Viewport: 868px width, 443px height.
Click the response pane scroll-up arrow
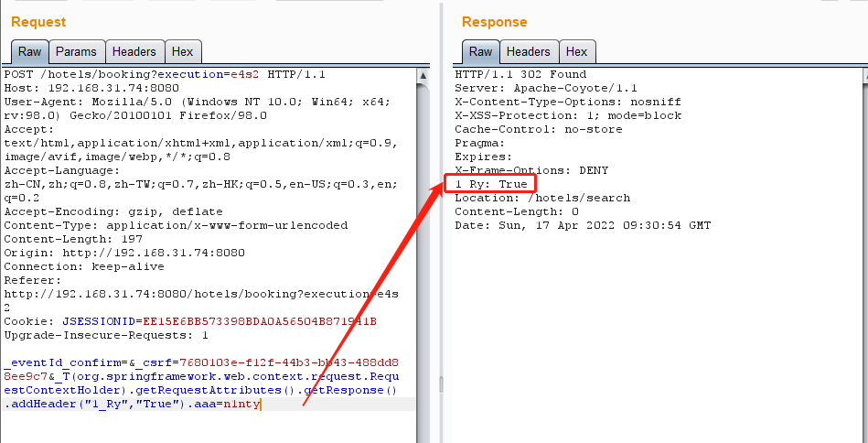[864, 75]
